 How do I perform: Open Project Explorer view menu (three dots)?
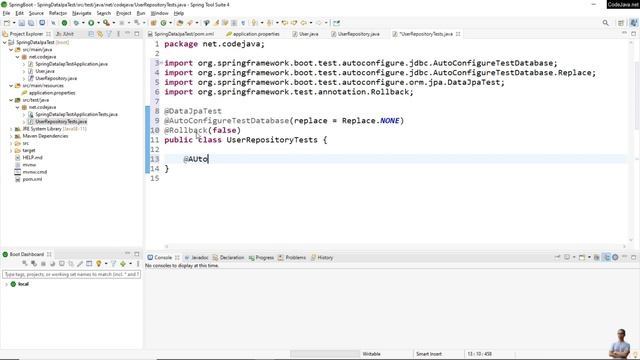click(x=118, y=34)
